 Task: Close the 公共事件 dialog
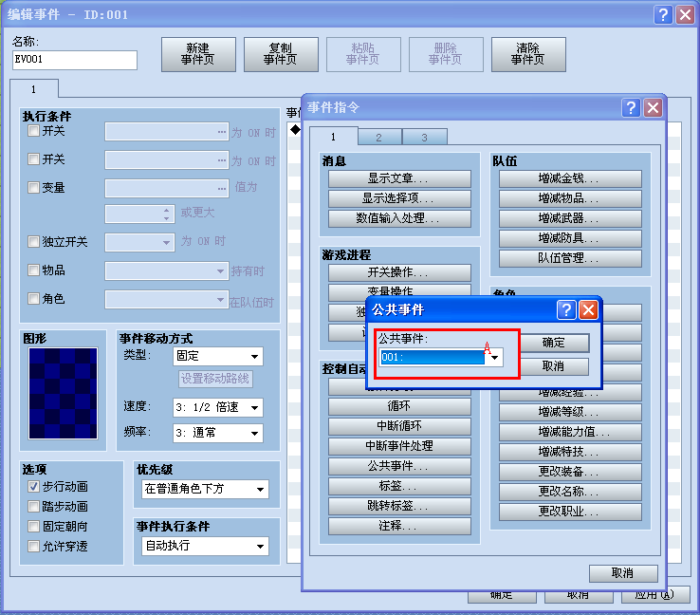[588, 309]
